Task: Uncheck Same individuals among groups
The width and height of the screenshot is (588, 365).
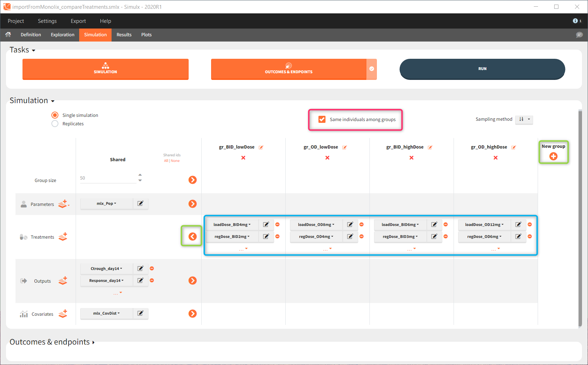Action: tap(322, 119)
